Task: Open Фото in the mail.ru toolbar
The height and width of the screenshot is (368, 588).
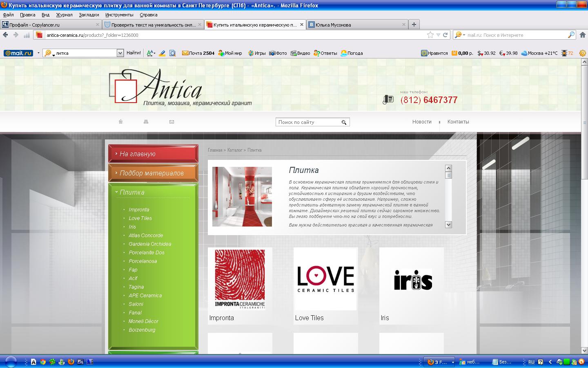Action: 278,53
